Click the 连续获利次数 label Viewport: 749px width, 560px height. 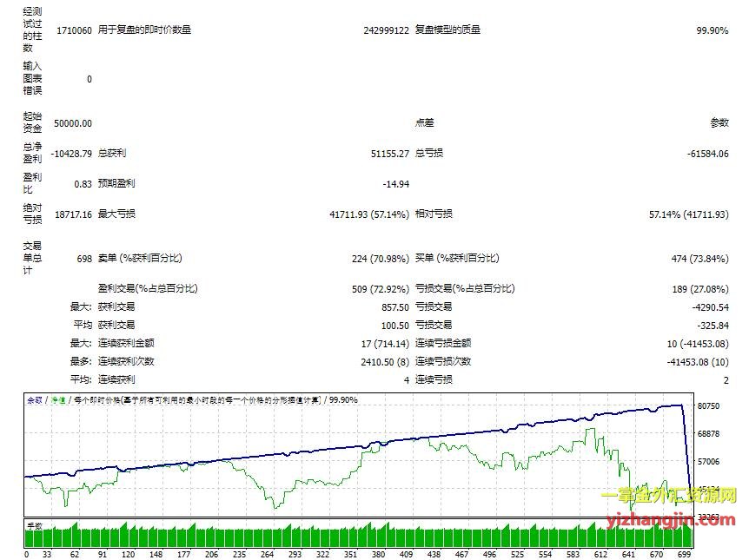coord(126,361)
